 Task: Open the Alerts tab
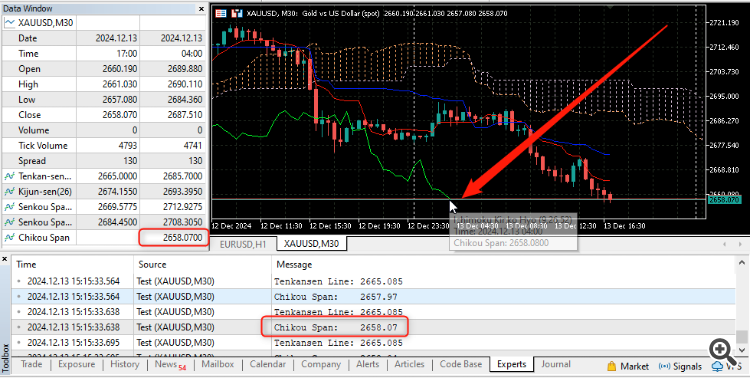[367, 365]
